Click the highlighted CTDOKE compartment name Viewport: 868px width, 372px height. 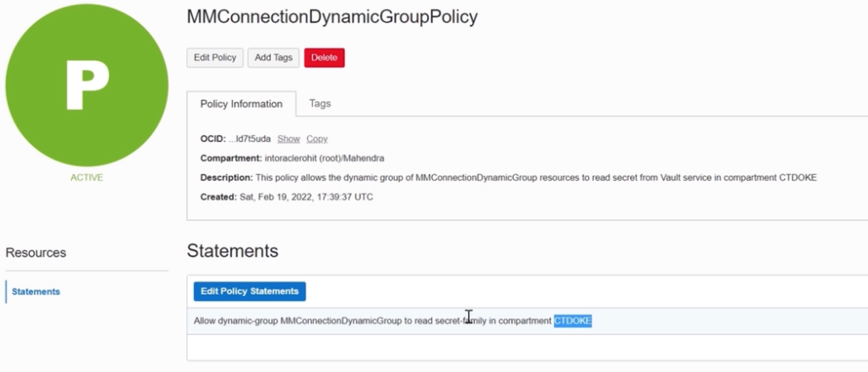tap(572, 321)
